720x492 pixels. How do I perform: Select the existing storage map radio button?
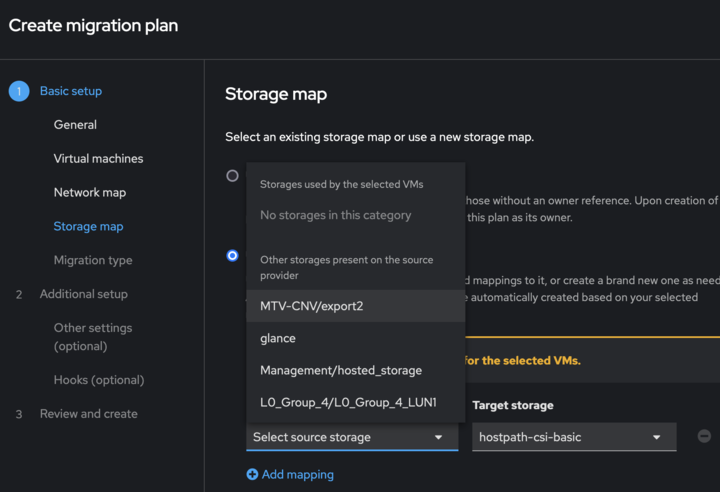[233, 176]
